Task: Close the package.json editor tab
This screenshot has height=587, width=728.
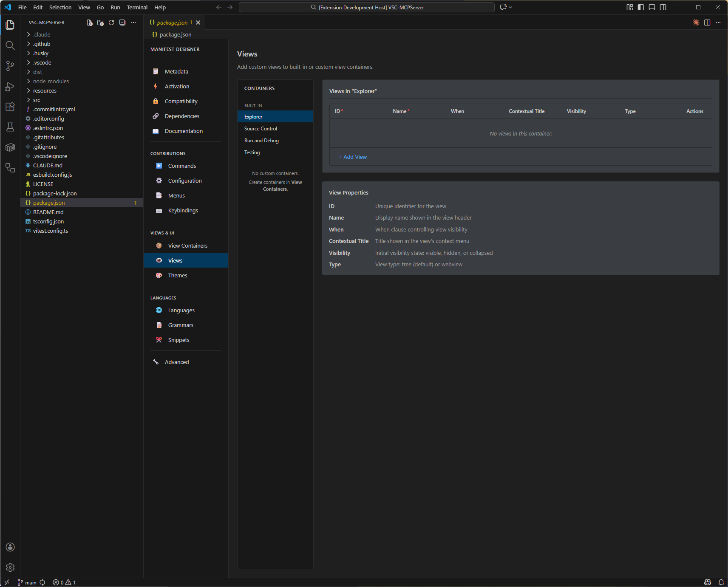Action: 198,23
